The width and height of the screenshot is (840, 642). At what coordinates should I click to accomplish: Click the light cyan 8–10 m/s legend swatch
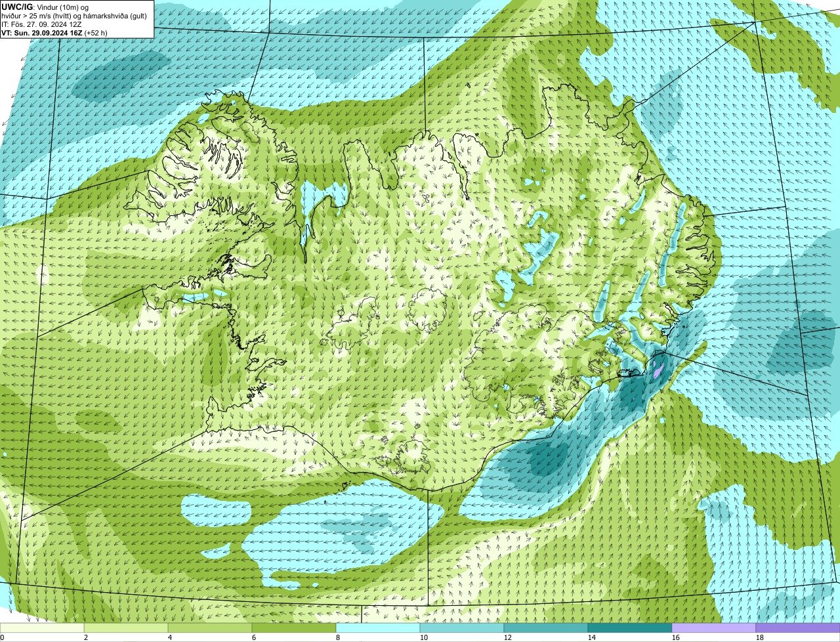pos(378,628)
